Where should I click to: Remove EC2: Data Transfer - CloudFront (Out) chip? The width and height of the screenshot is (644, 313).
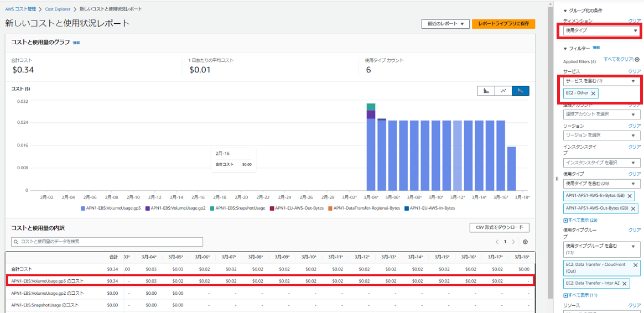[x=636, y=265]
